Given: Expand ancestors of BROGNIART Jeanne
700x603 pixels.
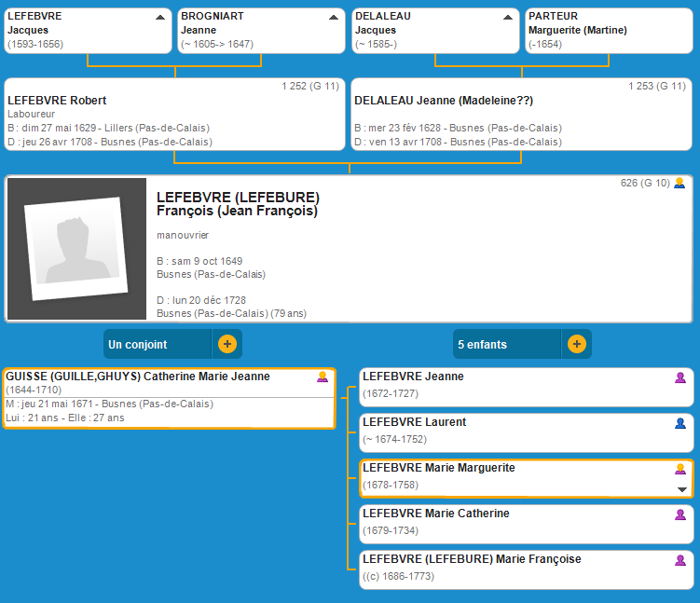Looking at the screenshot, I should click(334, 18).
